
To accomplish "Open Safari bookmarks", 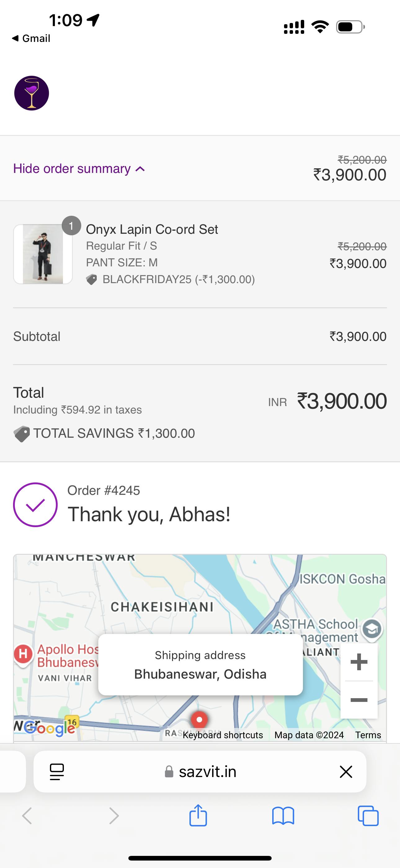I will [x=283, y=816].
